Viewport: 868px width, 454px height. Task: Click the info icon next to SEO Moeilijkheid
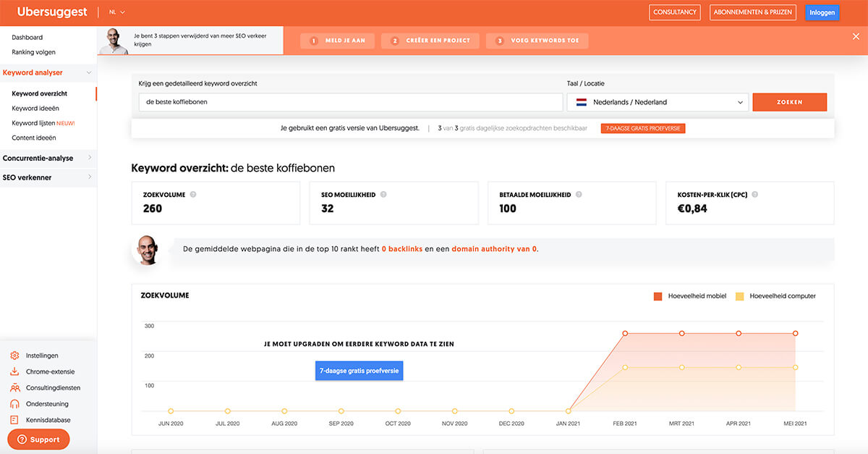pos(383,195)
